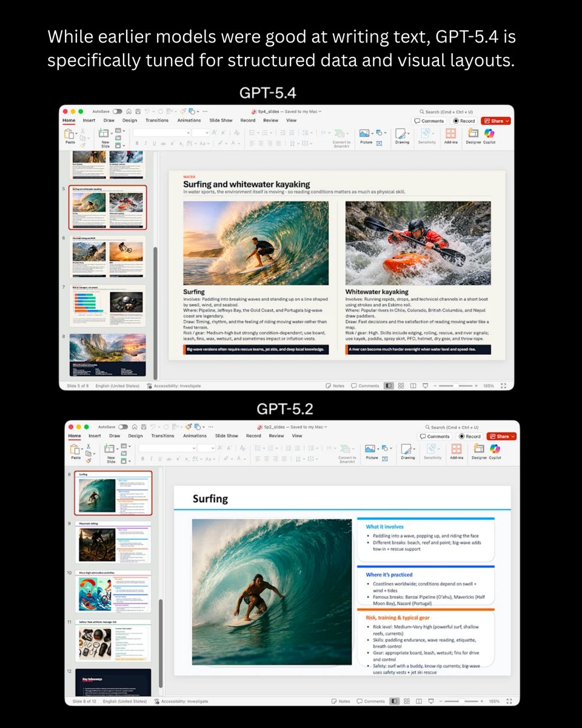Click Paste icon in GPT-5.4 window
Screen dimensions: 582x728
click(x=70, y=133)
